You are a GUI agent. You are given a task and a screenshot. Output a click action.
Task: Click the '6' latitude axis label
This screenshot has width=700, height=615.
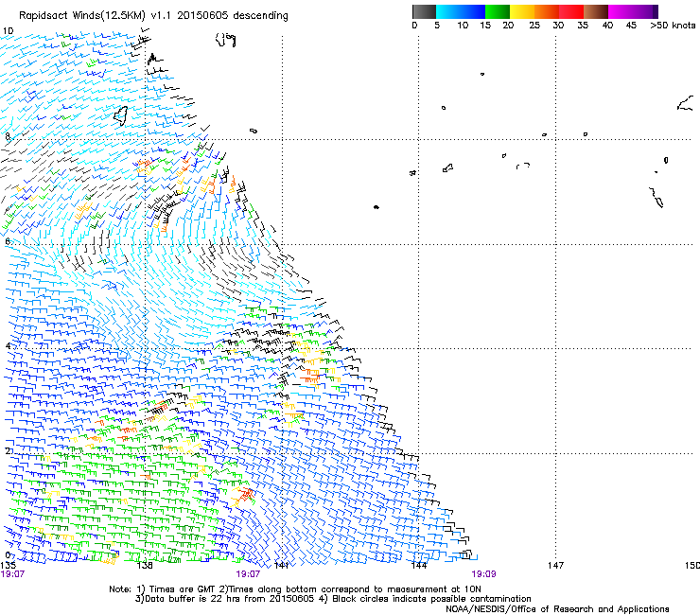(8, 241)
